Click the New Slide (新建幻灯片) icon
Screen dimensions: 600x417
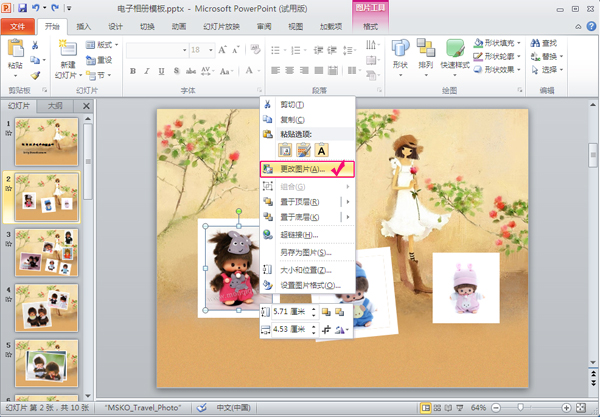tap(68, 49)
